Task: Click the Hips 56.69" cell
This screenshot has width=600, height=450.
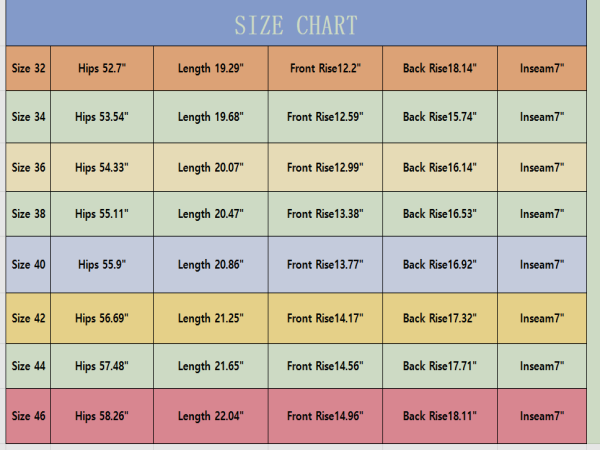Action: [102, 318]
